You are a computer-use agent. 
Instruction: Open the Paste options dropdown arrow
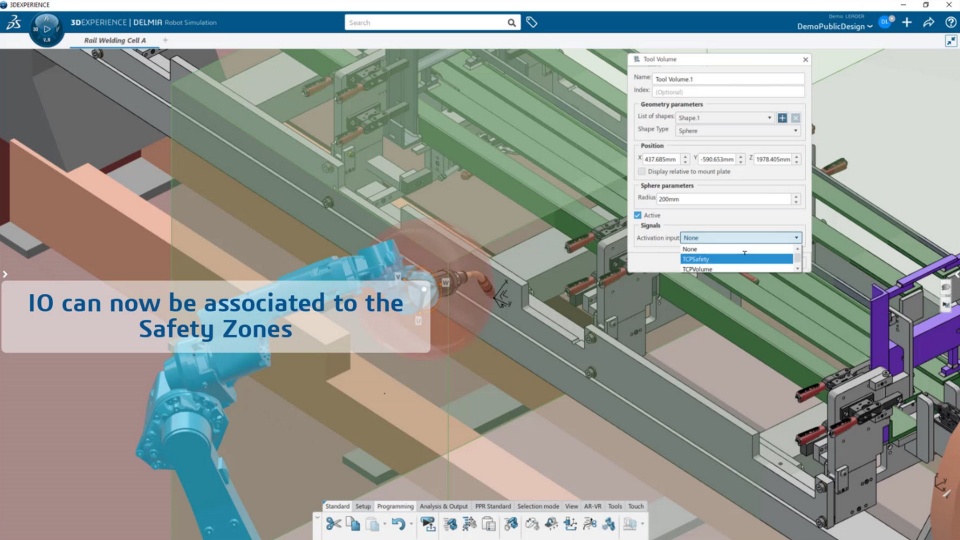[384, 524]
